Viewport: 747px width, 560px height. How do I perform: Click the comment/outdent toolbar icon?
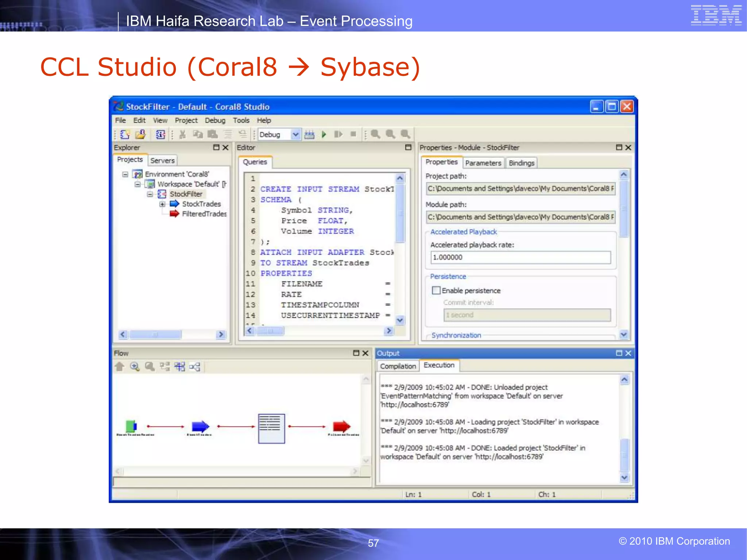pyautogui.click(x=243, y=135)
